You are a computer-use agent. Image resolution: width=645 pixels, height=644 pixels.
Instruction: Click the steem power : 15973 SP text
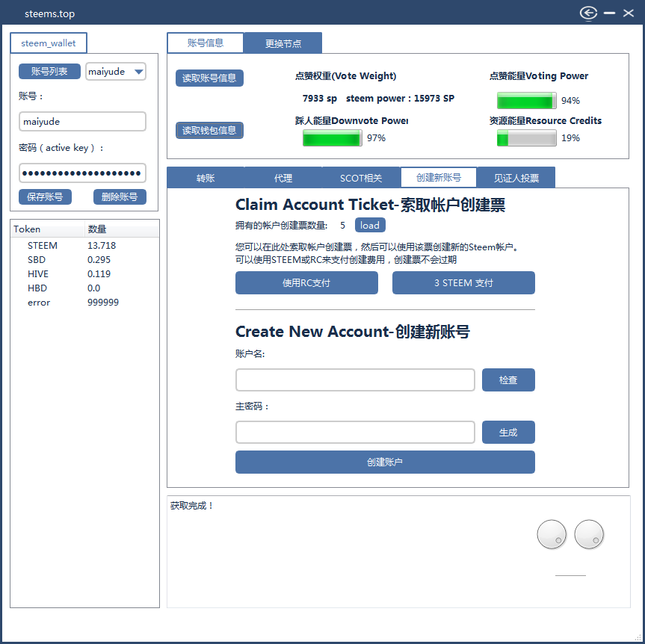pos(401,99)
